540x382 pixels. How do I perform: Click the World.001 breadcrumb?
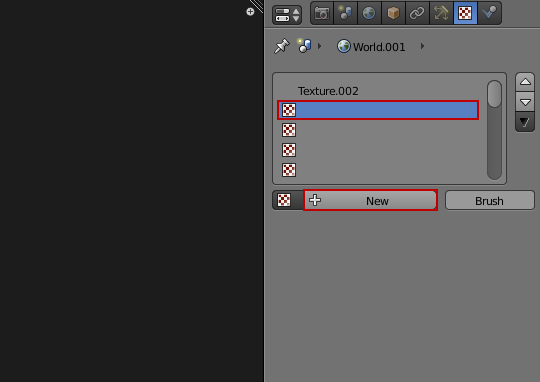(379, 47)
